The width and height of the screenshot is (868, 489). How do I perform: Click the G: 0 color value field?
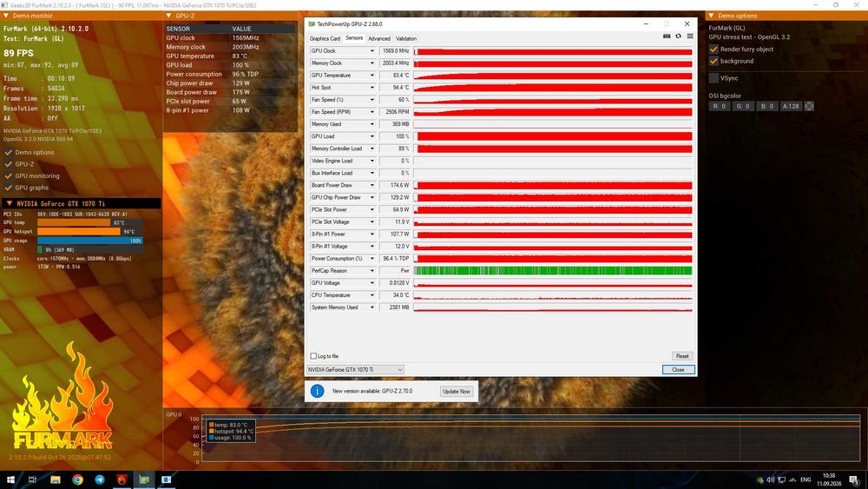pyautogui.click(x=743, y=106)
